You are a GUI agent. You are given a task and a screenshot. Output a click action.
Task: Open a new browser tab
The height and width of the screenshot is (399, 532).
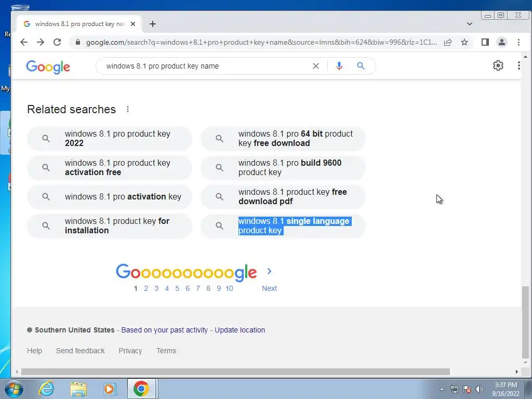click(x=153, y=24)
